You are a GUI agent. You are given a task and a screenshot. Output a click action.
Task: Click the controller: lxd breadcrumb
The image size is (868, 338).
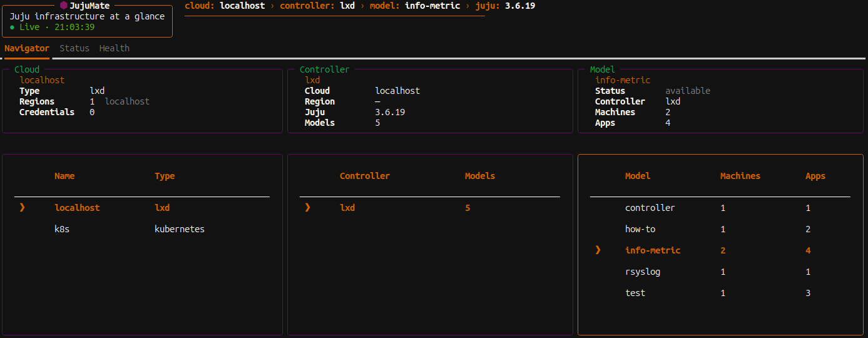point(317,6)
